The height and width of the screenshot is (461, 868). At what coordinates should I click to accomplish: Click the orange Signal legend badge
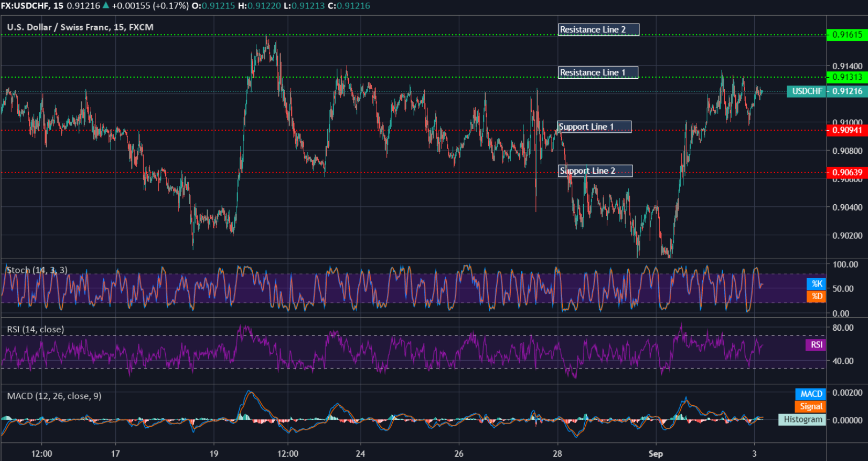[x=811, y=407]
